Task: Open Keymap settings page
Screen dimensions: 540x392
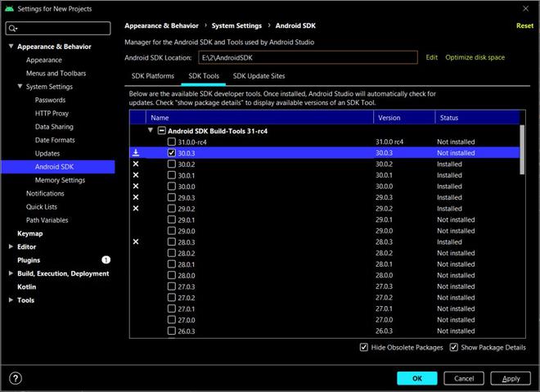Action: [x=30, y=233]
